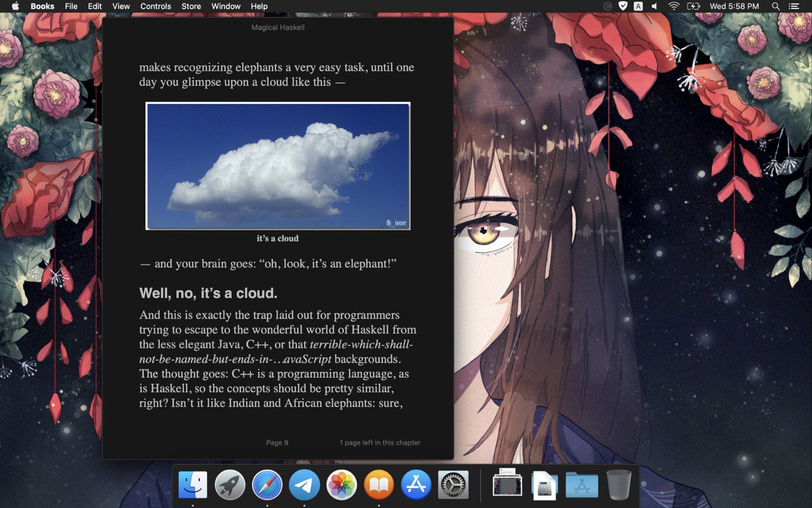
Task: Open Finder from the Dock
Action: point(193,485)
